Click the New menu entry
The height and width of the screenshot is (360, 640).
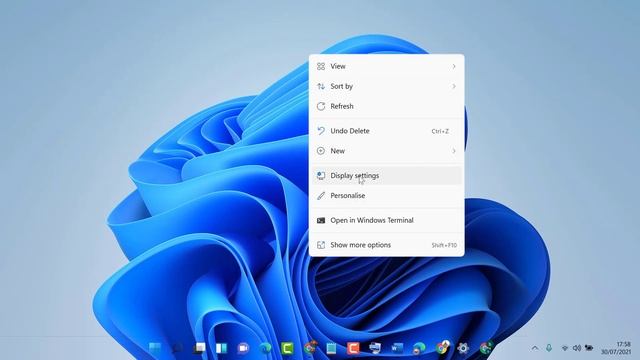387,151
